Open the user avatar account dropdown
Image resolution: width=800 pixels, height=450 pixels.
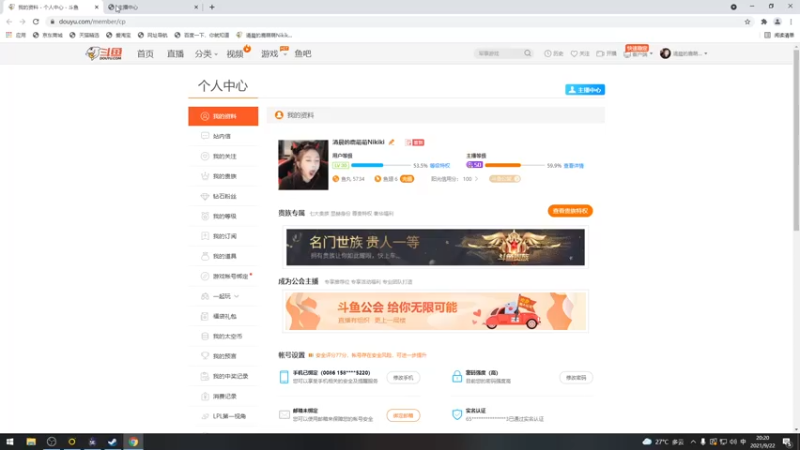pyautogui.click(x=684, y=54)
